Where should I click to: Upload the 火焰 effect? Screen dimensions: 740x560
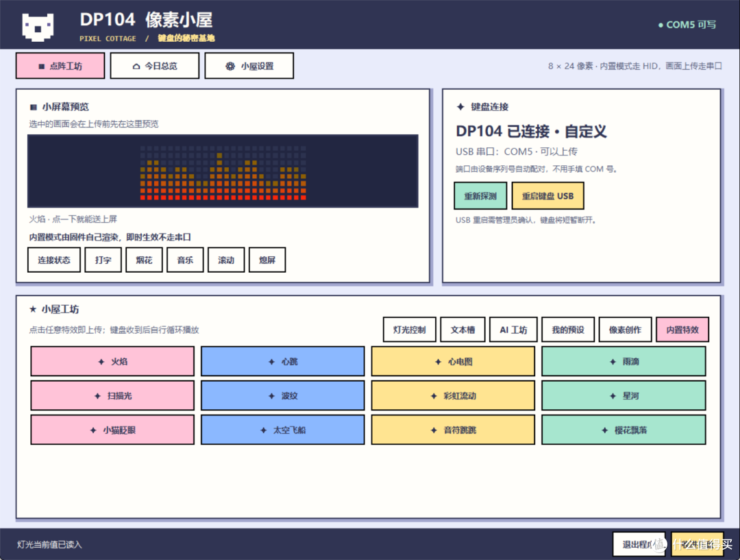pos(112,362)
